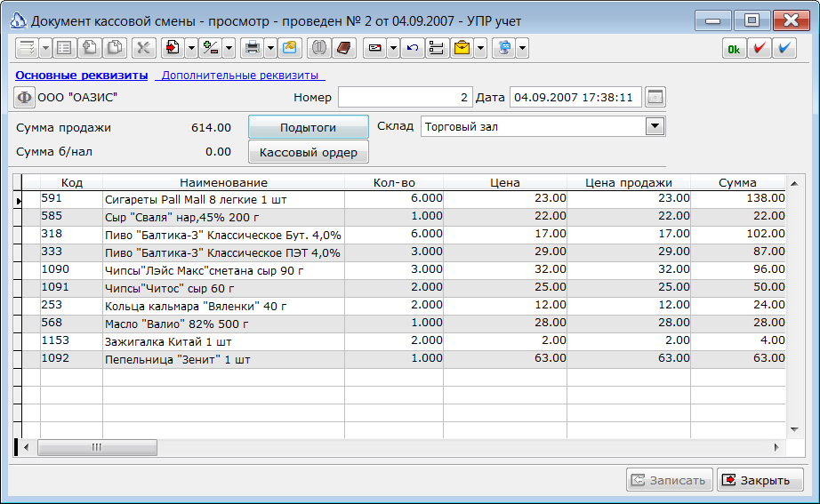Select row Кольца кальмара "Вяленки" 40 г
The width and height of the screenshot is (820, 504).
click(x=403, y=306)
